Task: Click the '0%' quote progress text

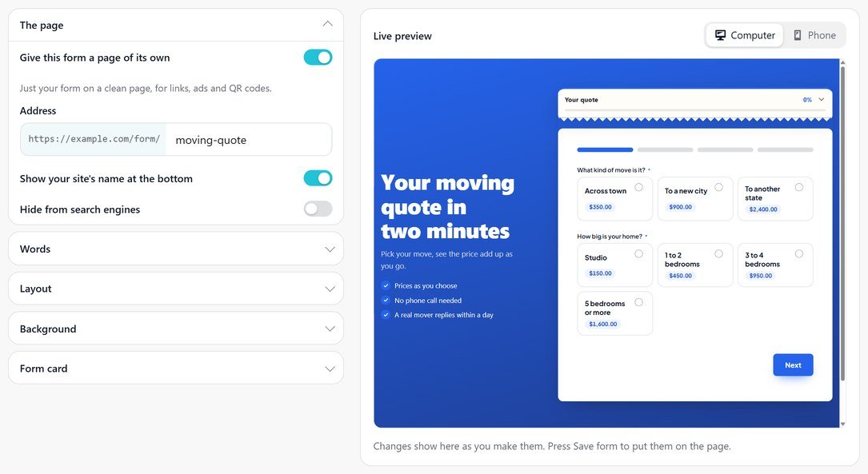Action: (807, 100)
